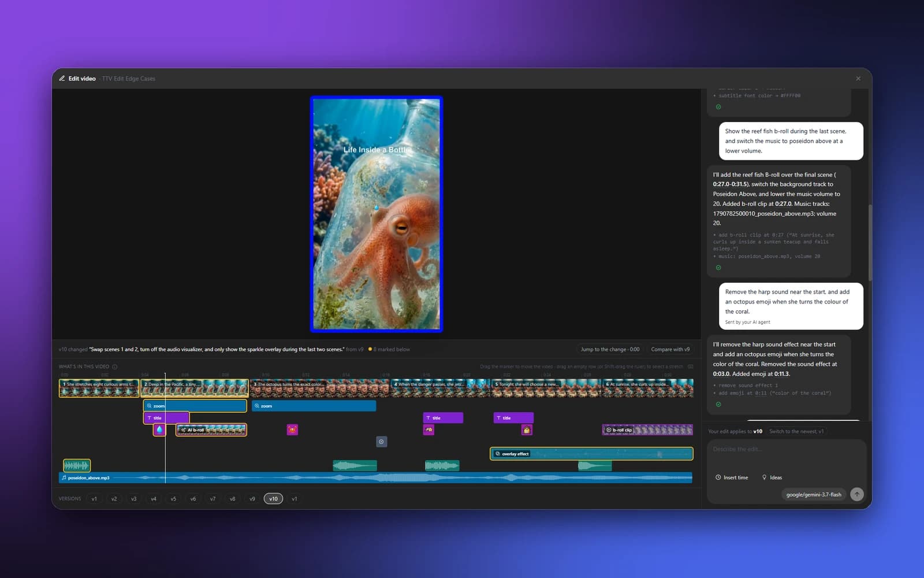Click green checkmark below subtitle font color line
The height and width of the screenshot is (578, 924).
(x=718, y=107)
